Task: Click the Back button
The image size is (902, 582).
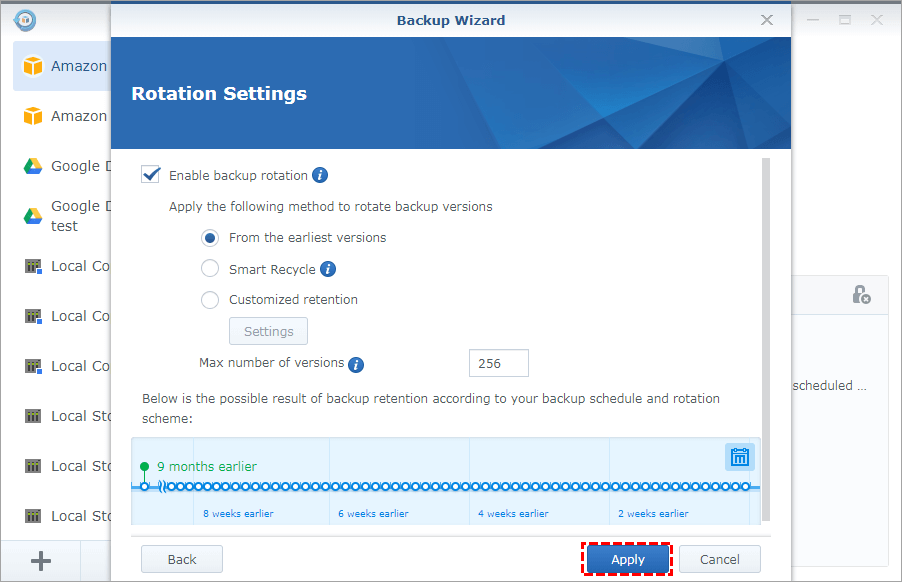Action: coord(182,559)
